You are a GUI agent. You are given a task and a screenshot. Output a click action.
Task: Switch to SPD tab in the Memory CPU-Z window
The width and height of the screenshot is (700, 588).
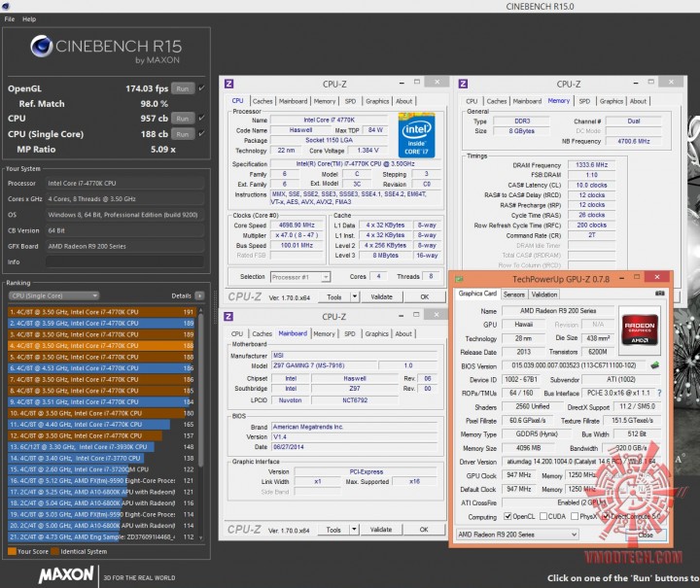(x=584, y=101)
